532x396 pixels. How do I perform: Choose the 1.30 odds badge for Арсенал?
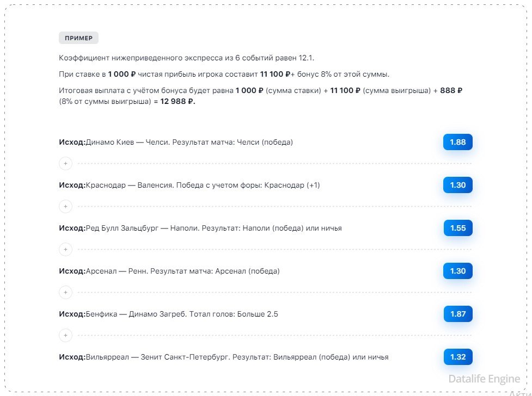[x=457, y=271]
